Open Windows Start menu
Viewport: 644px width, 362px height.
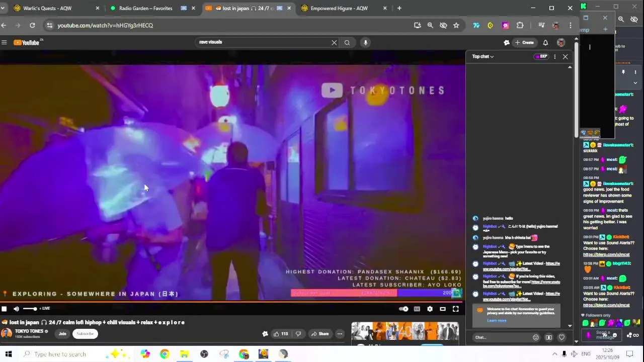pyautogui.click(x=9, y=354)
